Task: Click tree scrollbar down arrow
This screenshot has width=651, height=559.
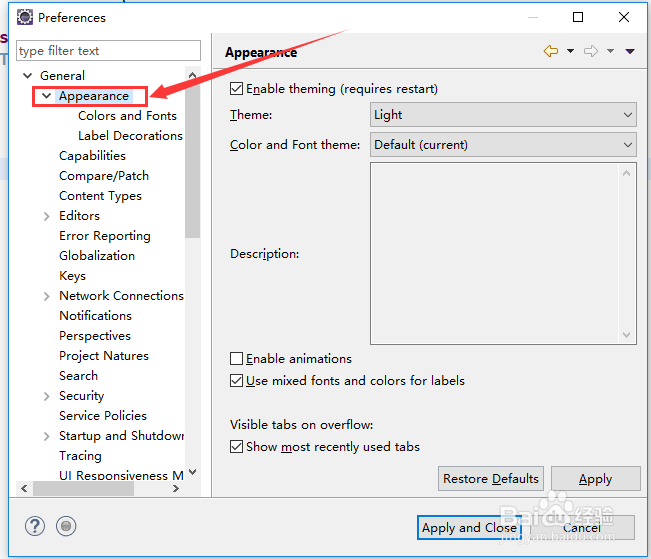Action: tap(192, 472)
